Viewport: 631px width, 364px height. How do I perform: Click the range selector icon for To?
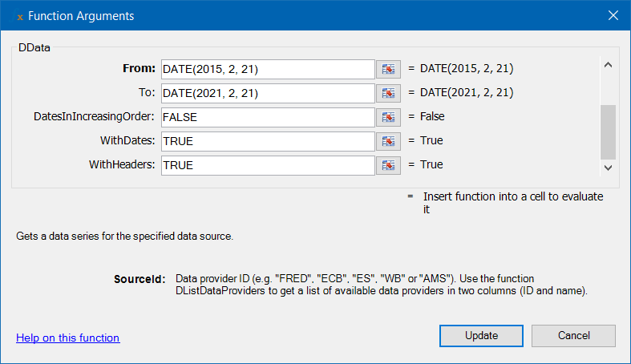coord(388,93)
